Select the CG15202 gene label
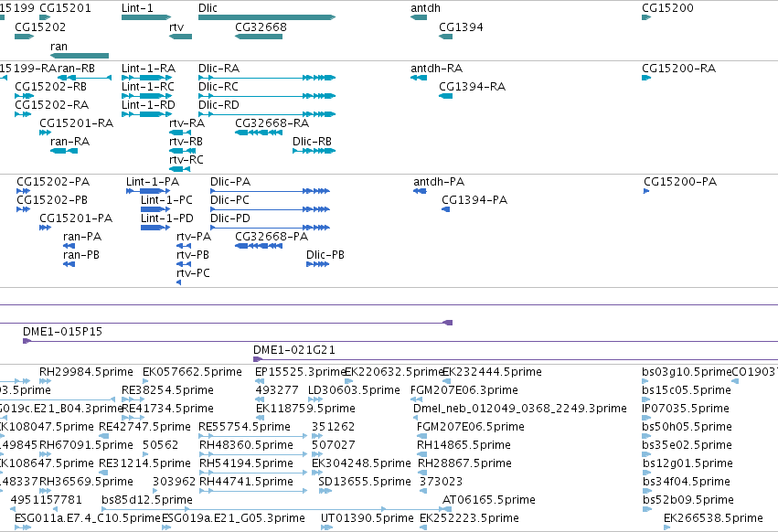This screenshot has width=778, height=532. pyautogui.click(x=40, y=27)
